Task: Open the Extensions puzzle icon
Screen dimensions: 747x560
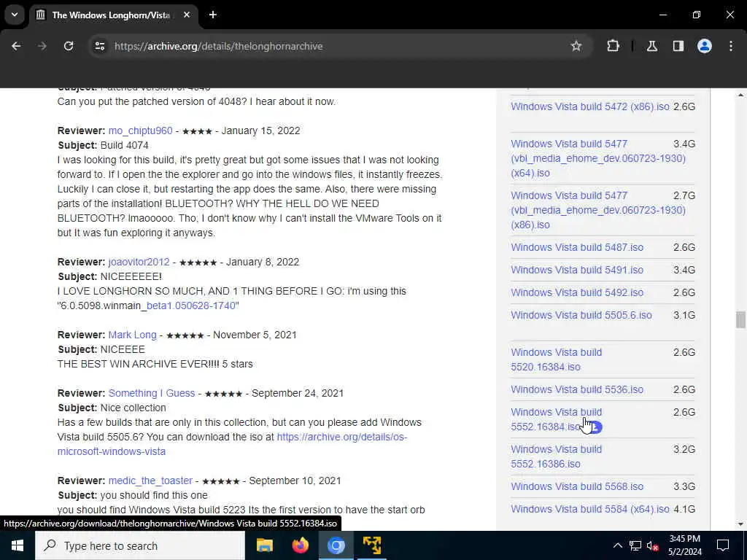Action: pos(613,46)
